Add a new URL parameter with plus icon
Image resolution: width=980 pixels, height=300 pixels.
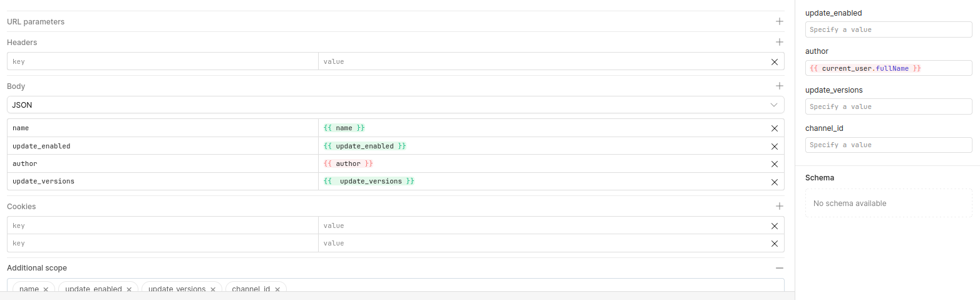pyautogui.click(x=780, y=21)
